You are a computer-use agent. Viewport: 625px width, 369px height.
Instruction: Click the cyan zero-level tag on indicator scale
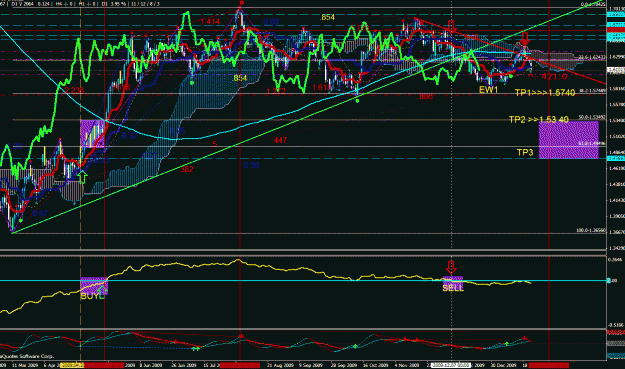click(609, 281)
